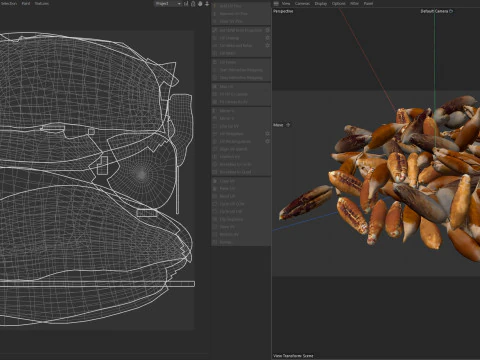Click Stop Interactive Stepping button
Viewport: 480px width, 360px height.
pyautogui.click(x=241, y=78)
